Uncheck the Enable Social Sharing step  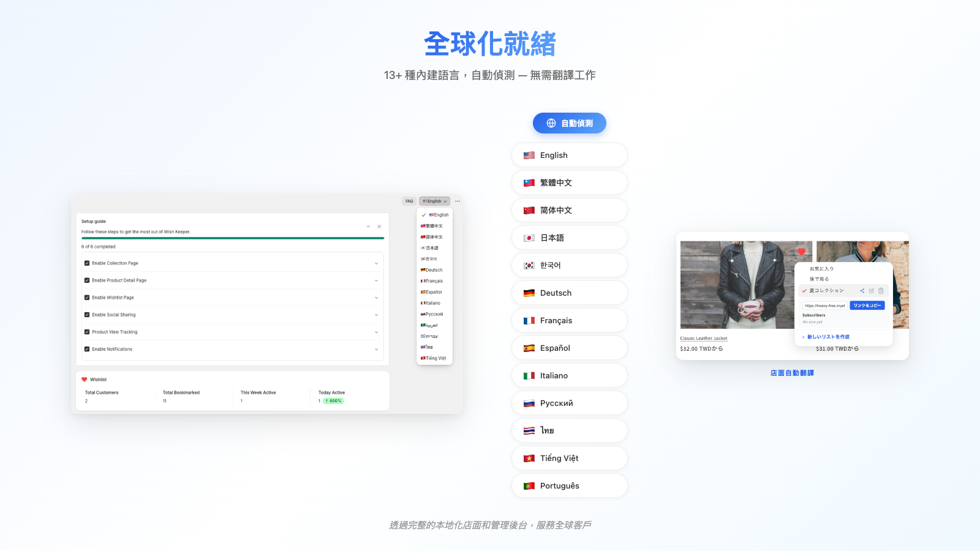click(87, 315)
